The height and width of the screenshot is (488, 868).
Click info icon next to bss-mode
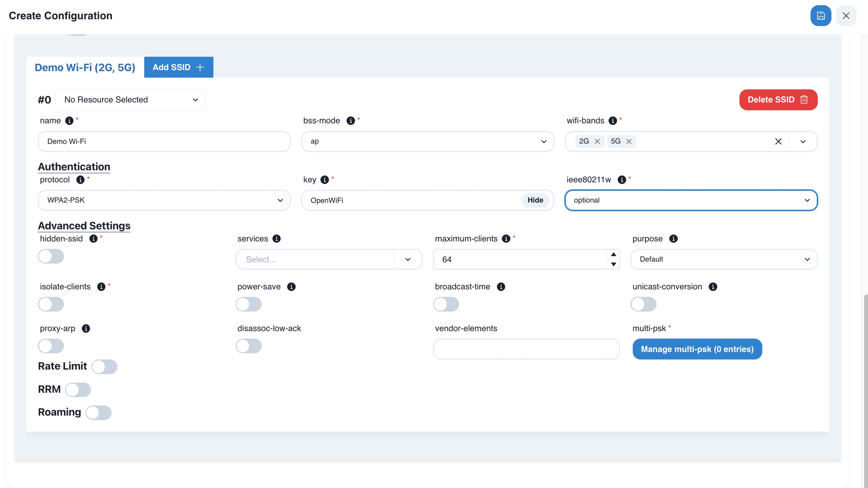click(x=350, y=121)
